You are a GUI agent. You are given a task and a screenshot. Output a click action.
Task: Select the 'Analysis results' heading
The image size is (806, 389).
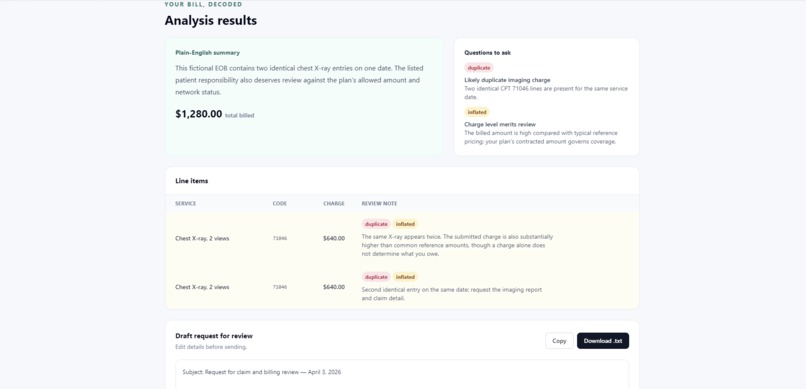[211, 21]
